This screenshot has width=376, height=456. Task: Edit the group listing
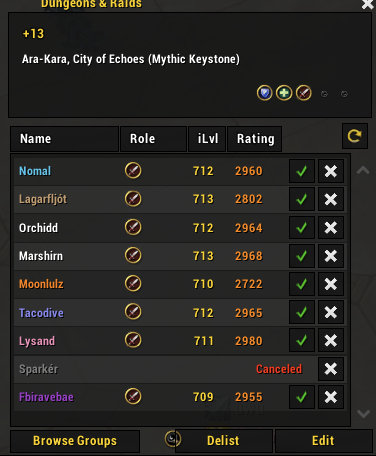[323, 441]
